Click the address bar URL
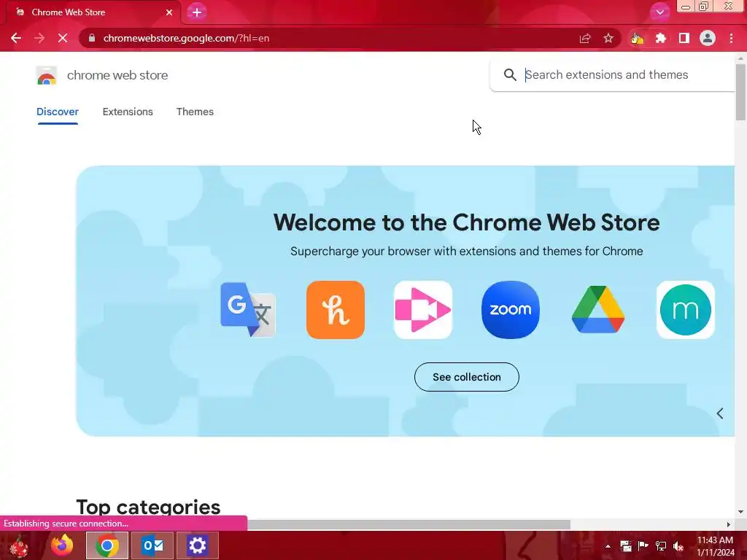 (186, 38)
